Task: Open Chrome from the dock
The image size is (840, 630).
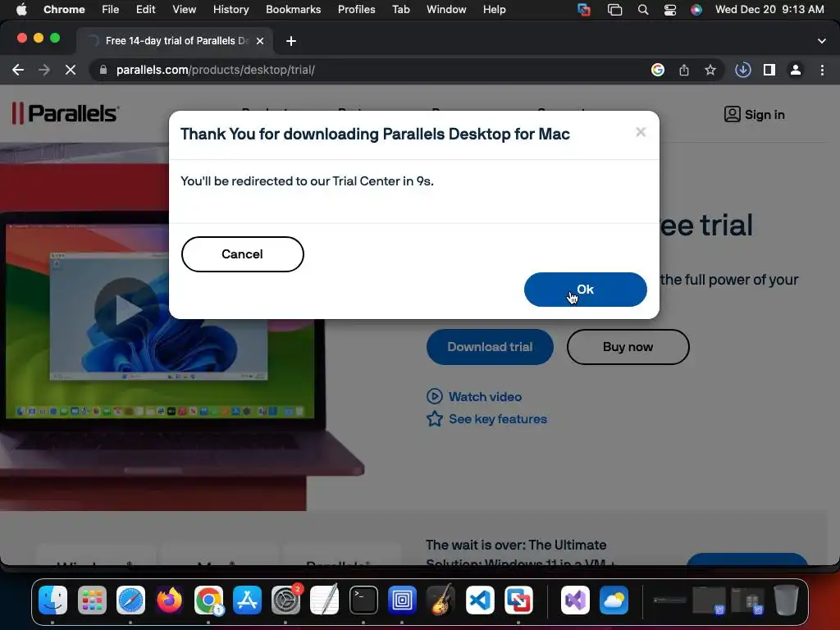Action: (208, 600)
